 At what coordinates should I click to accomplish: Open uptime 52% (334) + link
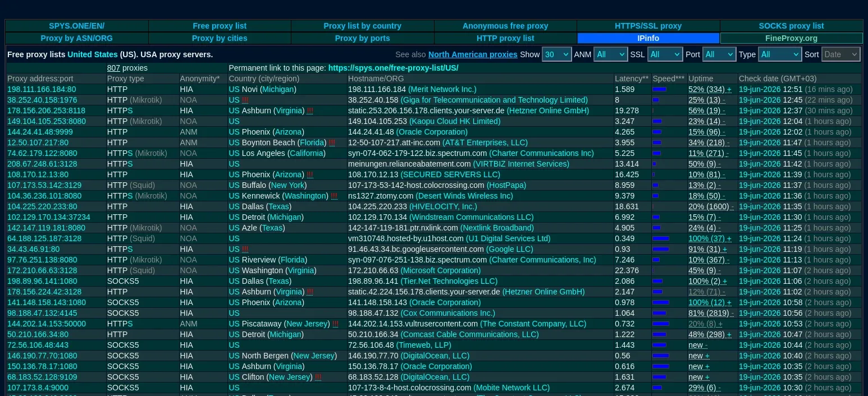pos(710,89)
